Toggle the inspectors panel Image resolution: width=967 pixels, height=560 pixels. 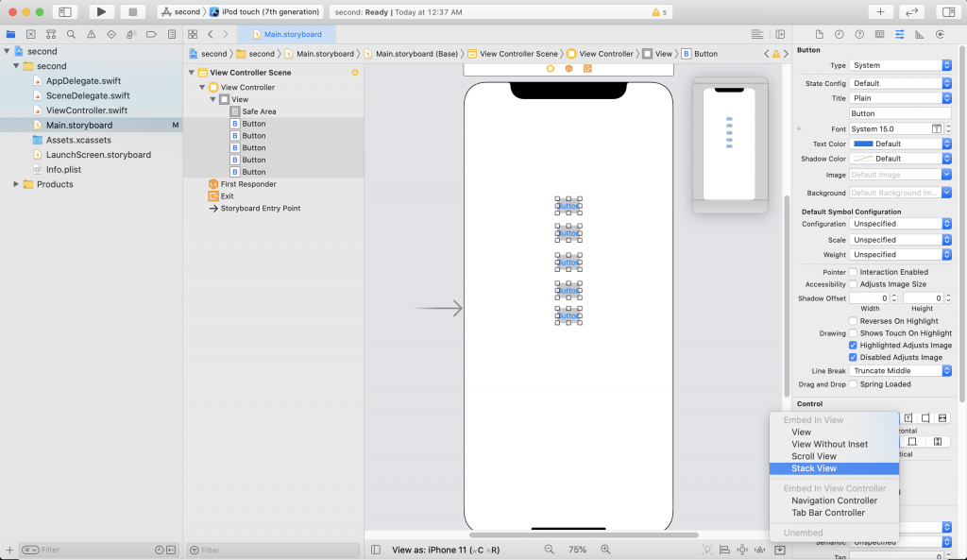948,11
